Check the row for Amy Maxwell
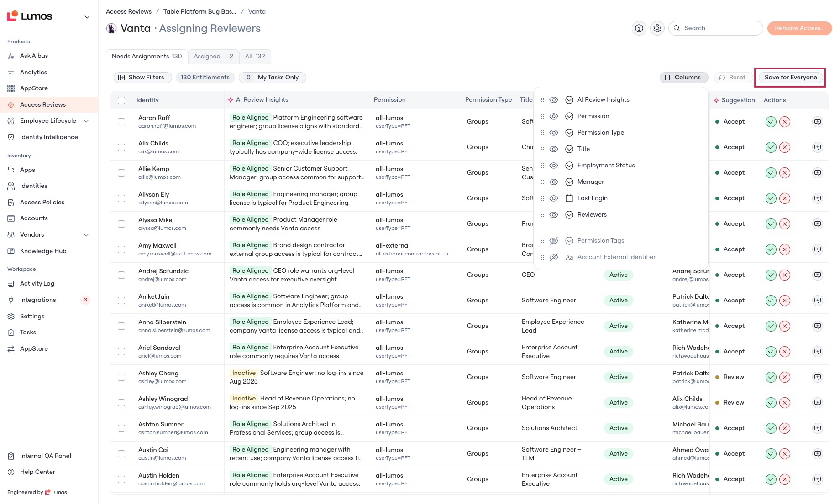 [x=121, y=249]
